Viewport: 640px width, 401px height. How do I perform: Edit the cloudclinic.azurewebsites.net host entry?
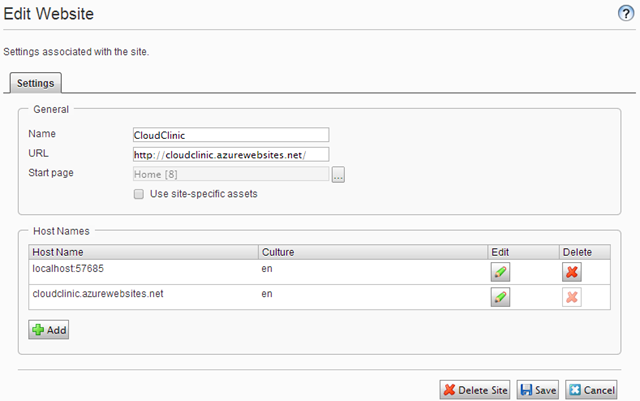pos(500,296)
